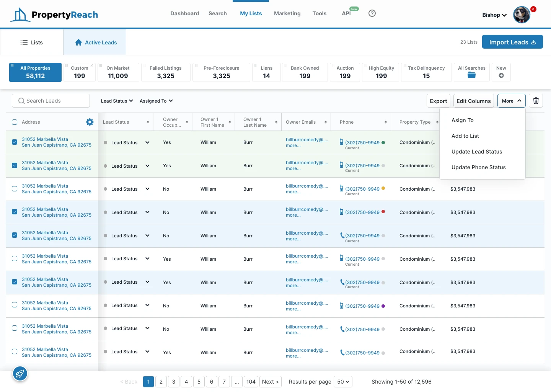Select the On Market 11,009 list card
The image size is (551, 392).
pos(118,72)
